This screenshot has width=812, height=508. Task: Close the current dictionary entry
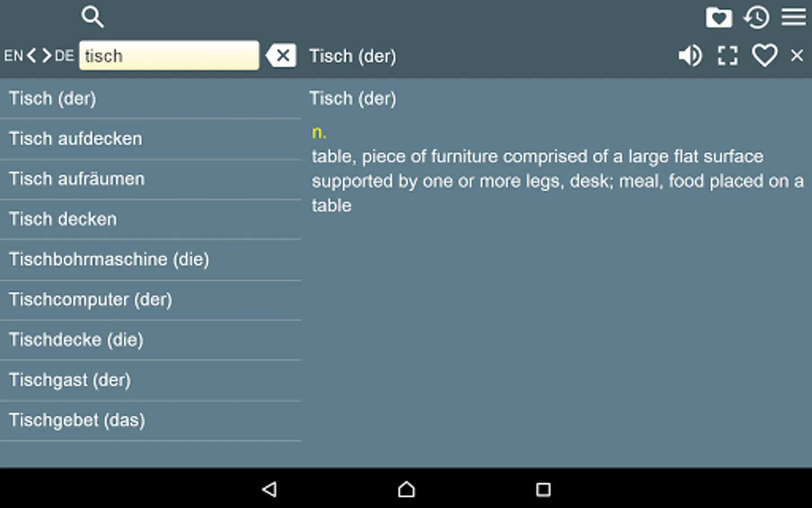click(x=797, y=55)
